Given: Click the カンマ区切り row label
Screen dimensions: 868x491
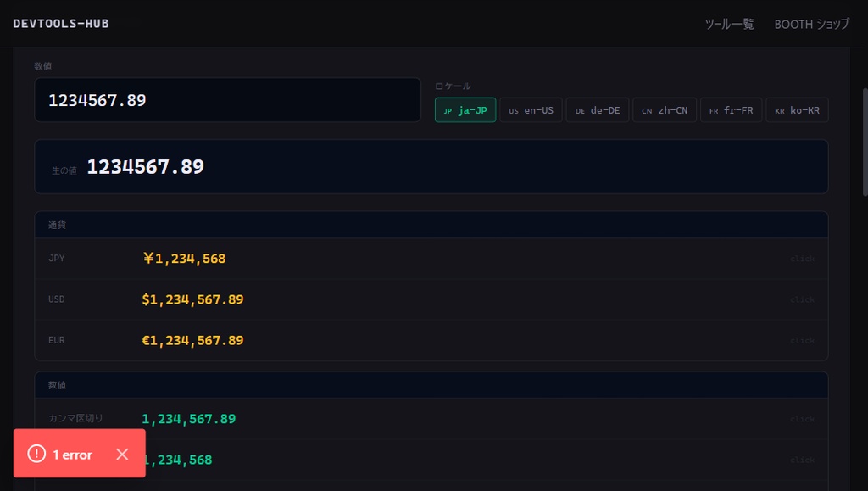Looking at the screenshot, I should click(75, 418).
